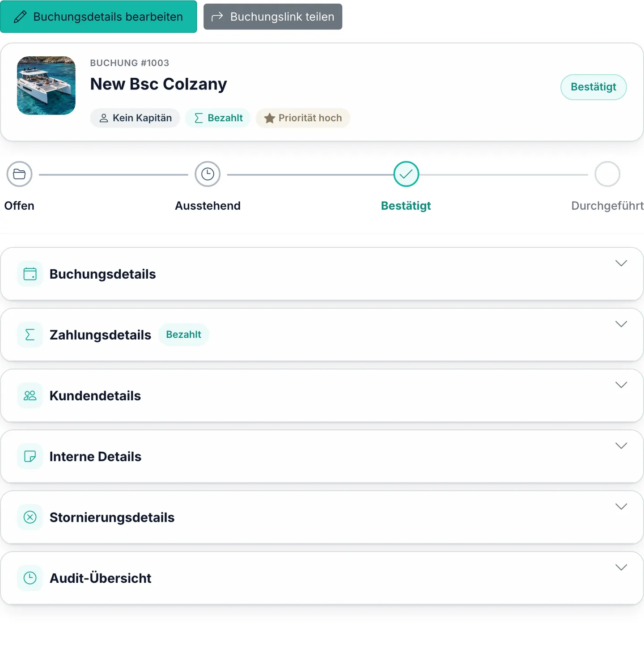Click the empty circle for the Durchgeführt step
644x670 pixels.
[x=607, y=174]
